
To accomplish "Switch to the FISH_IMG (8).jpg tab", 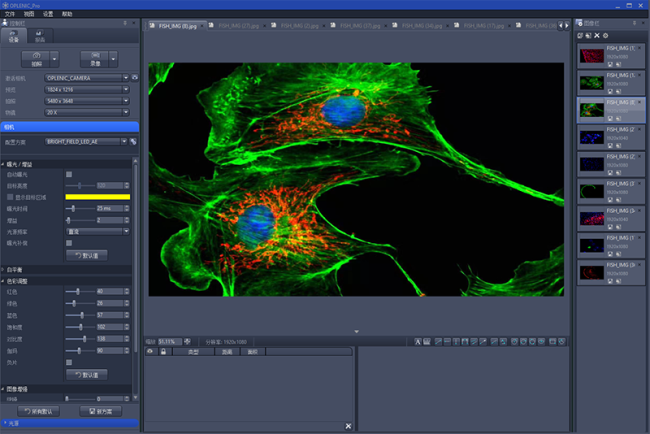I will pyautogui.click(x=179, y=24).
